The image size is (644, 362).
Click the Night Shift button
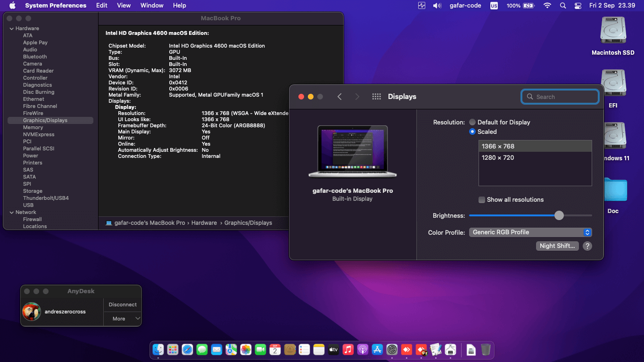point(557,246)
